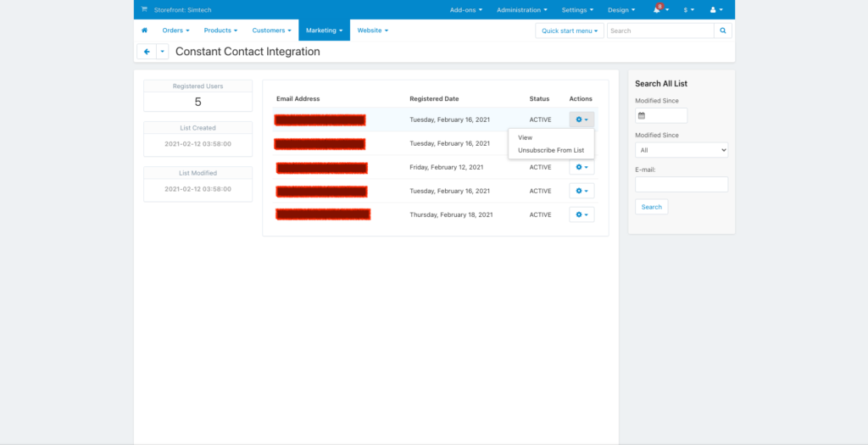Open the Marketing menu

tap(324, 31)
